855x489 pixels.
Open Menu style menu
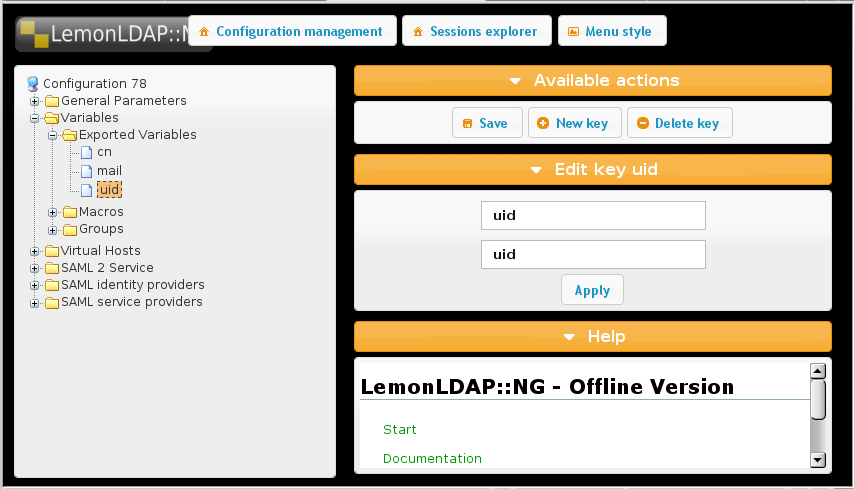click(x=612, y=31)
